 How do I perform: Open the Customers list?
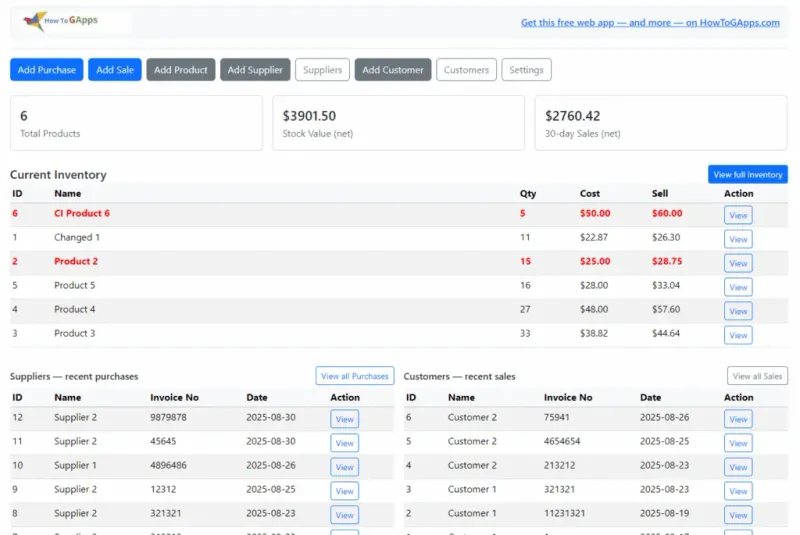click(x=466, y=70)
